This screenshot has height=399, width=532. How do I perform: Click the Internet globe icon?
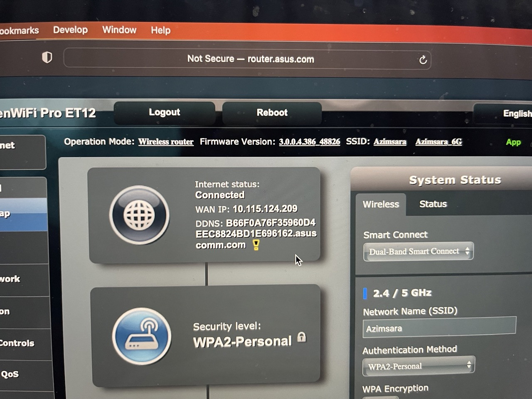[x=139, y=215]
